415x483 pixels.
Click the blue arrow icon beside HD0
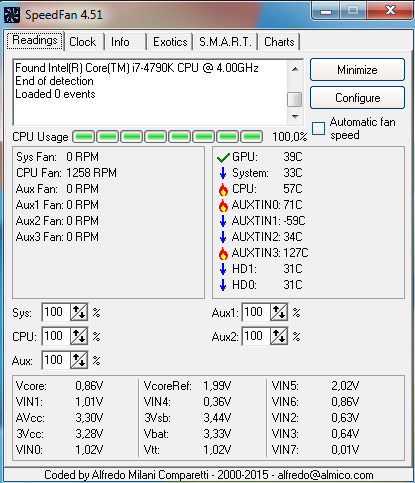[x=223, y=285]
